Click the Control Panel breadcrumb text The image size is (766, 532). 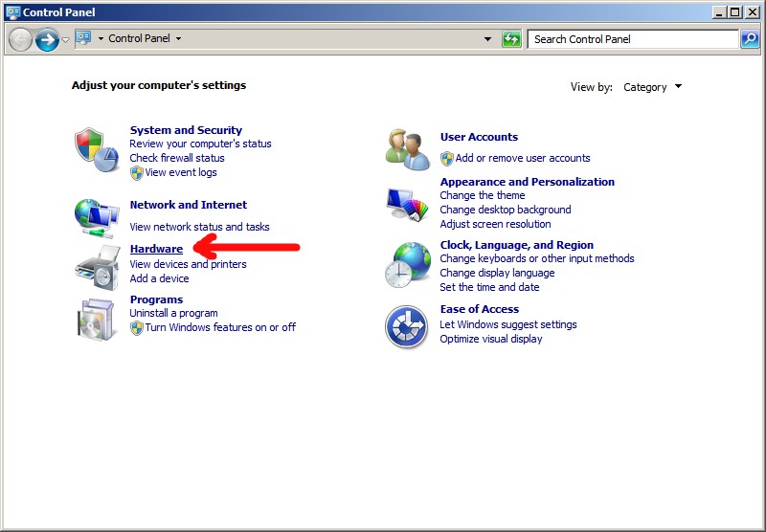[139, 38]
